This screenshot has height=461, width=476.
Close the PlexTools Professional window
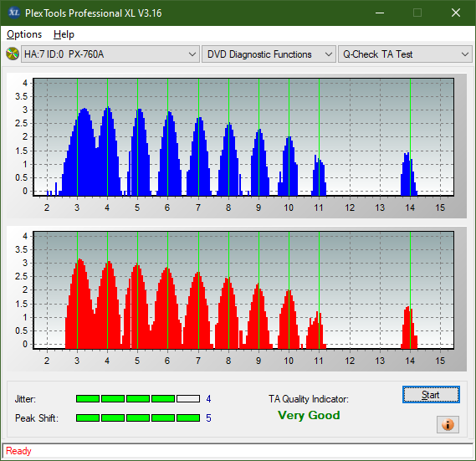coord(456,13)
